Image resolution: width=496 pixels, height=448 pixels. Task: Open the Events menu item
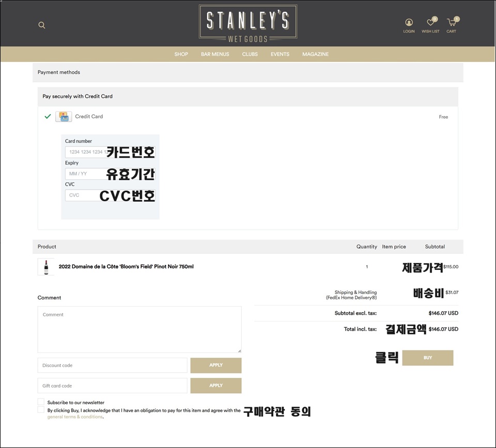pos(280,54)
